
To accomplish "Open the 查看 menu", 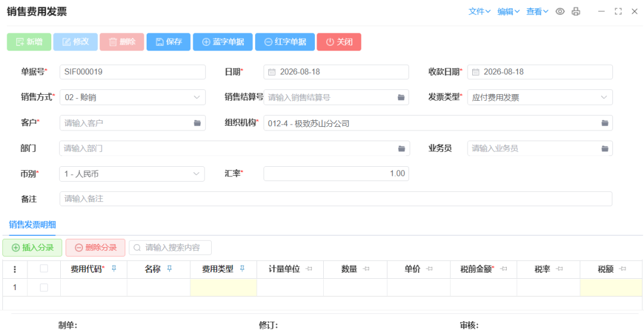I will 537,11.
